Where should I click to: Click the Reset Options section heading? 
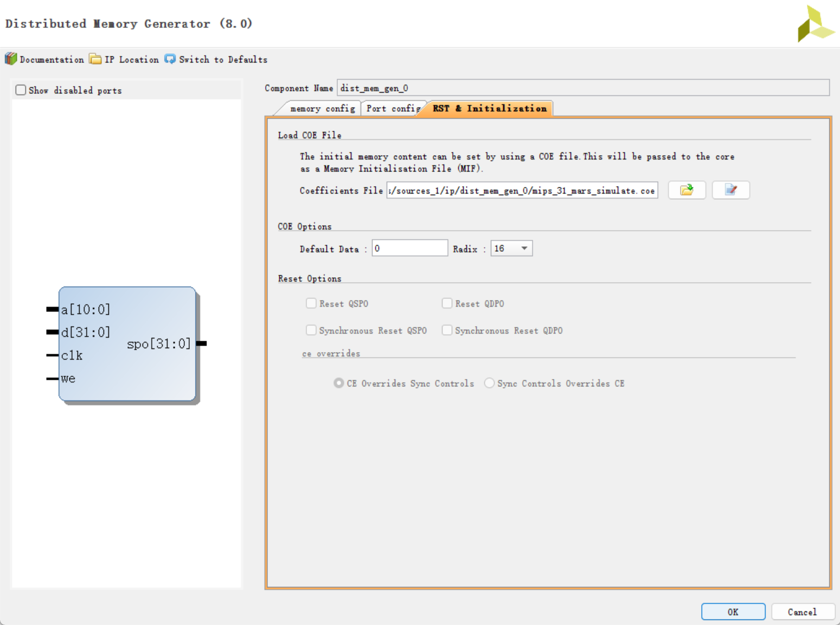pyautogui.click(x=310, y=278)
